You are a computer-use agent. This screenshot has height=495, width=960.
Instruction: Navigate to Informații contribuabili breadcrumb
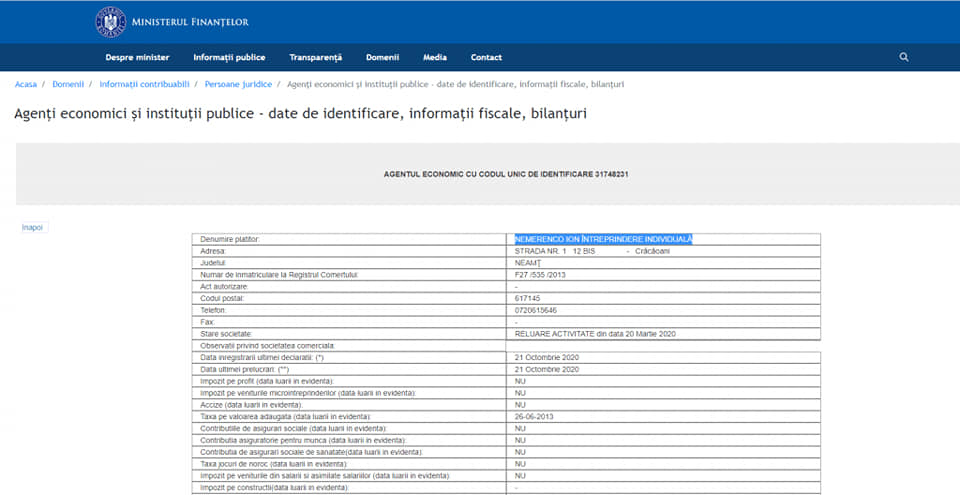[144, 85]
